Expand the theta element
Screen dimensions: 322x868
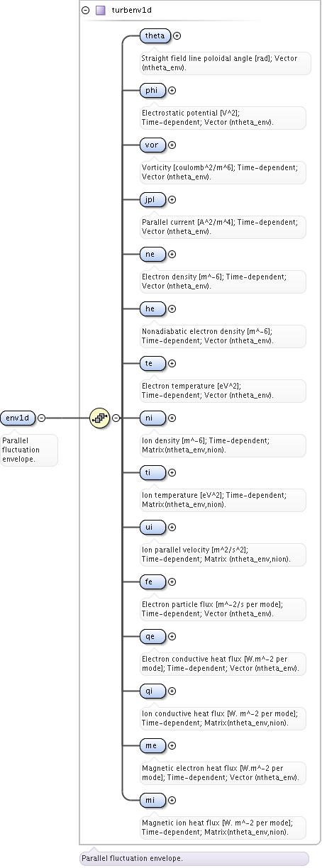click(x=177, y=35)
